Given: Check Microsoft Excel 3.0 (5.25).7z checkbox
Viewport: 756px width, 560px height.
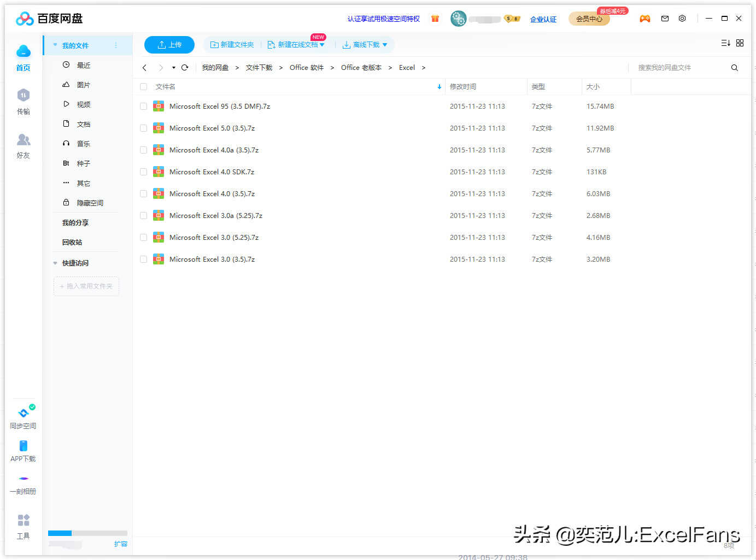Looking at the screenshot, I should [x=143, y=238].
